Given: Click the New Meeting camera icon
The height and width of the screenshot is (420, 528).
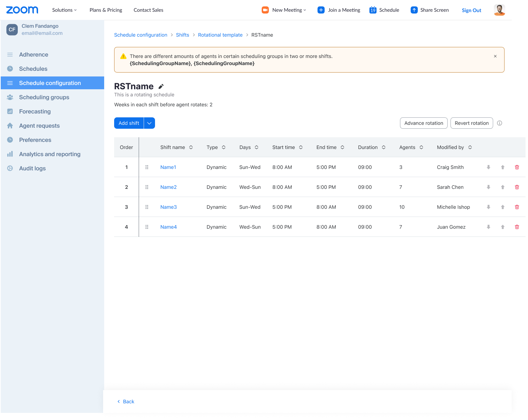Looking at the screenshot, I should pyautogui.click(x=265, y=10).
